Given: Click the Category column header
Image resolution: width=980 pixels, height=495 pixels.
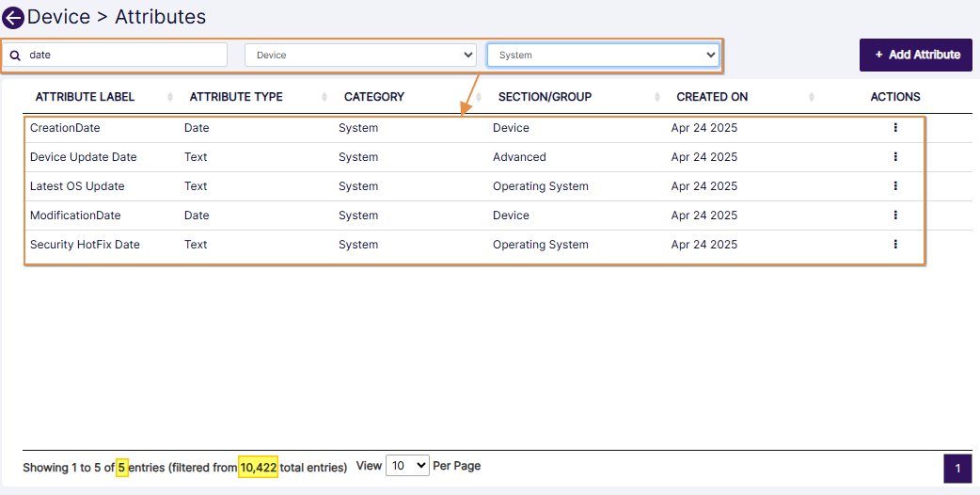Looking at the screenshot, I should [374, 97].
